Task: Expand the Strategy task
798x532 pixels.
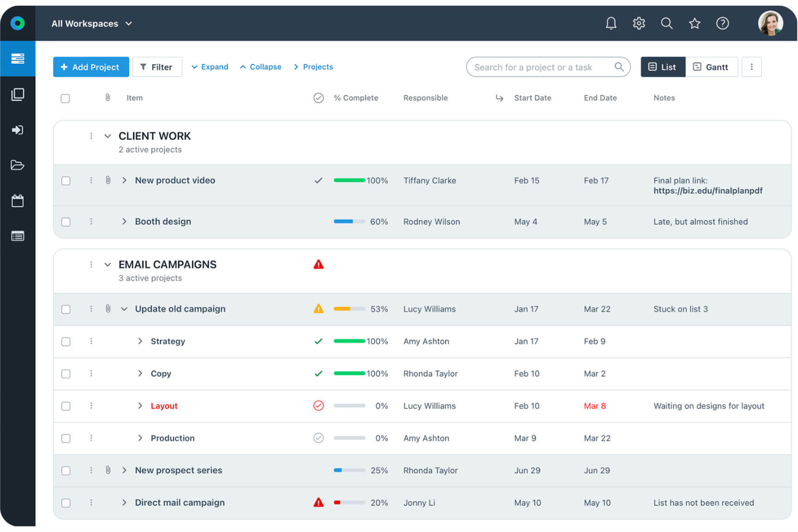Action: point(140,341)
